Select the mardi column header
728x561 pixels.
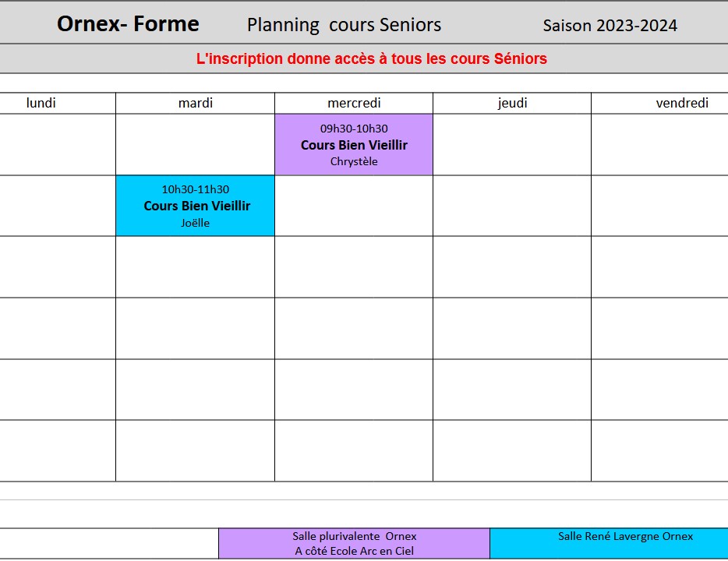tap(196, 103)
